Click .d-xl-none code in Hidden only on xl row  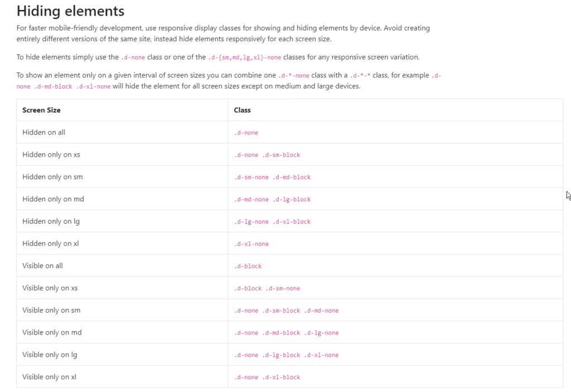pos(251,244)
